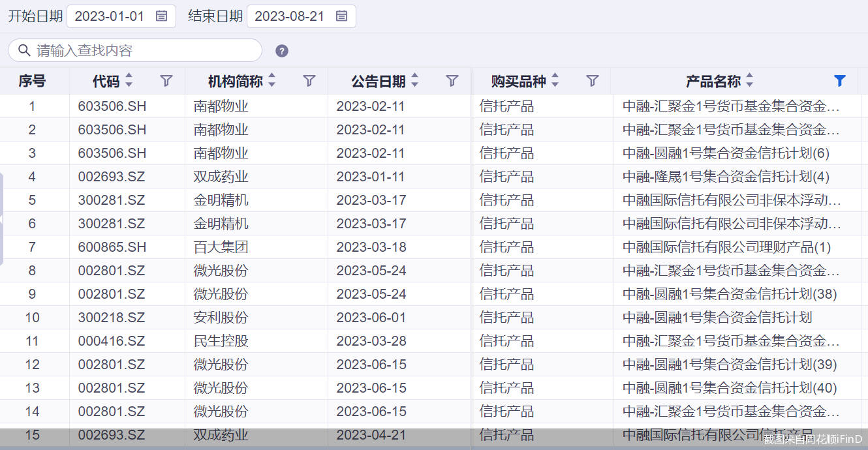Select 百大集团 institution cell
Image resolution: width=868 pixels, height=450 pixels.
[x=221, y=247]
